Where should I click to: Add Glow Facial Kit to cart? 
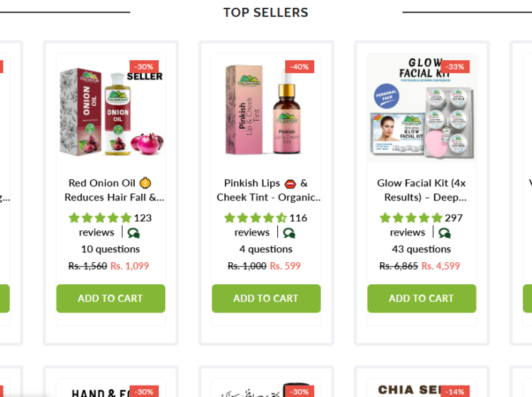pyautogui.click(x=421, y=298)
